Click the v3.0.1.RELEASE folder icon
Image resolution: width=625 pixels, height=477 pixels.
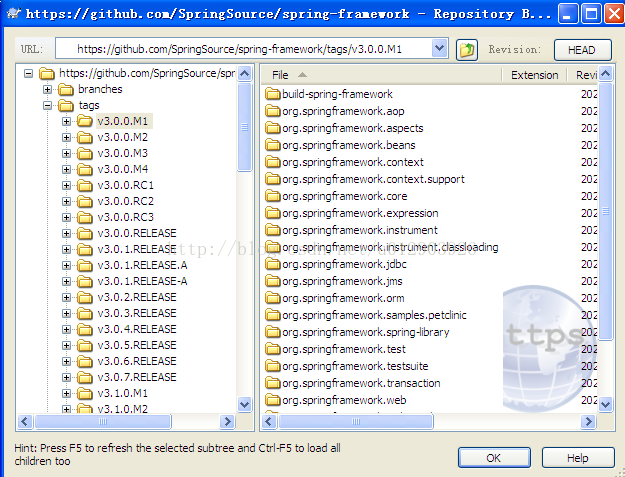pyautogui.click(x=85, y=249)
